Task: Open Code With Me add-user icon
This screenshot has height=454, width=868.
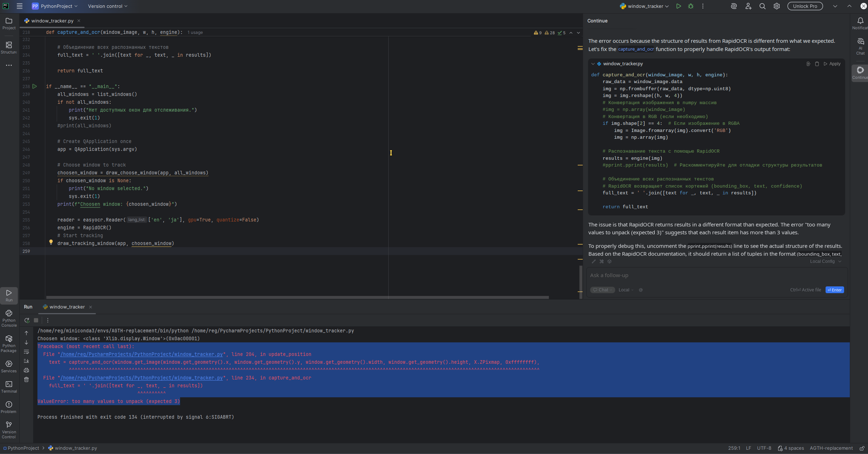Action: point(748,6)
